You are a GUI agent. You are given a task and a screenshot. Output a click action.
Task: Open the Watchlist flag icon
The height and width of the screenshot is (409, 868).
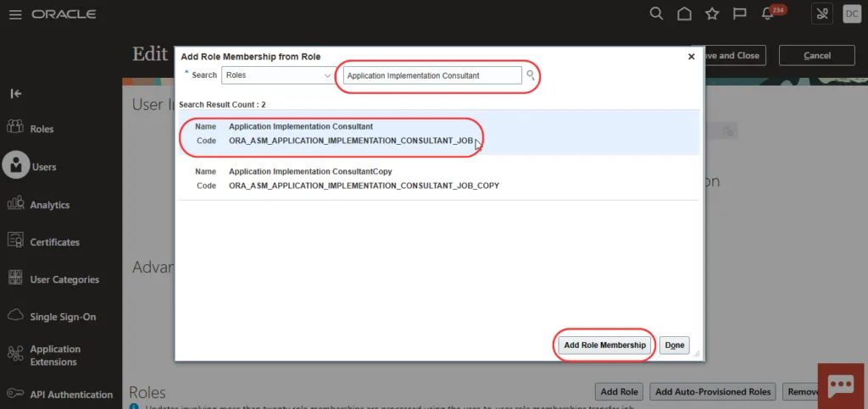(739, 14)
